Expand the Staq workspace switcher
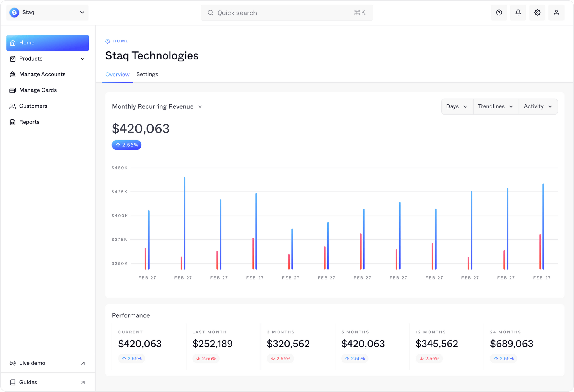574x392 pixels. [47, 12]
